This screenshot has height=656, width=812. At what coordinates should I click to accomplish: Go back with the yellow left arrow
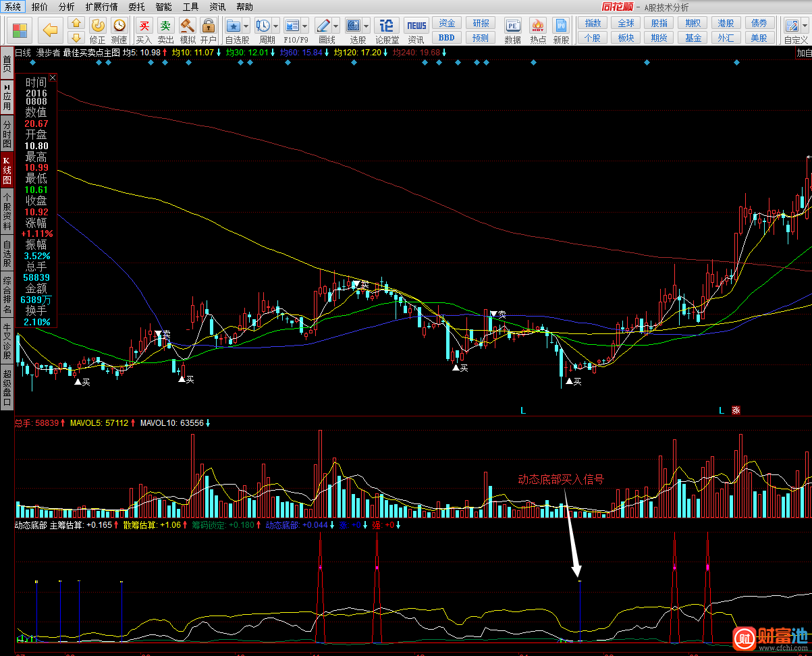pos(50,30)
